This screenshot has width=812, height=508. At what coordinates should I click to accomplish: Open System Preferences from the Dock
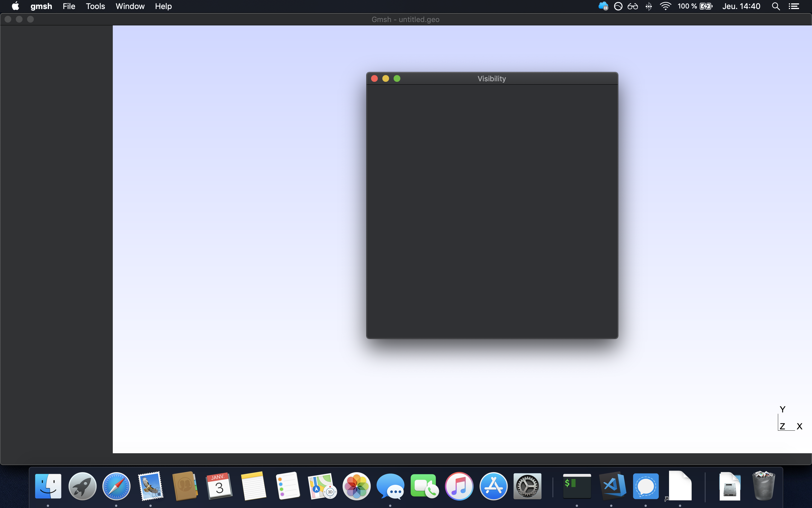coord(527,486)
